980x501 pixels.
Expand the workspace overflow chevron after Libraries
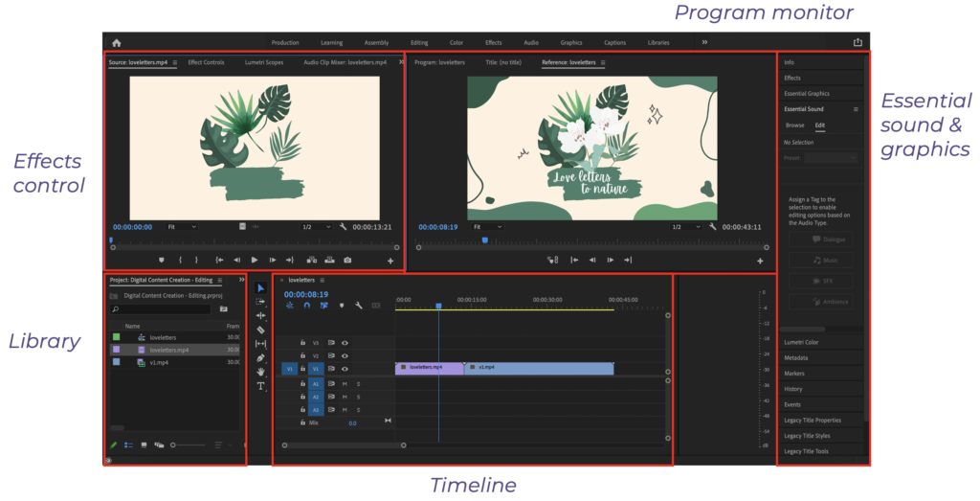coord(704,42)
